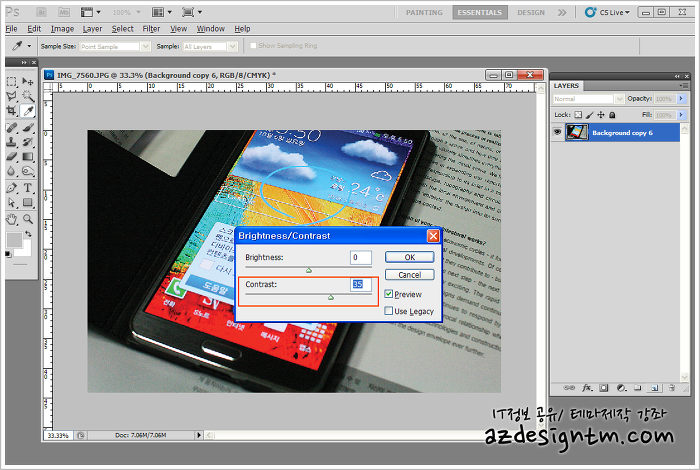Viewport: 700px width, 470px height.
Task: Expand more workspaces chevron
Action: (x=562, y=12)
